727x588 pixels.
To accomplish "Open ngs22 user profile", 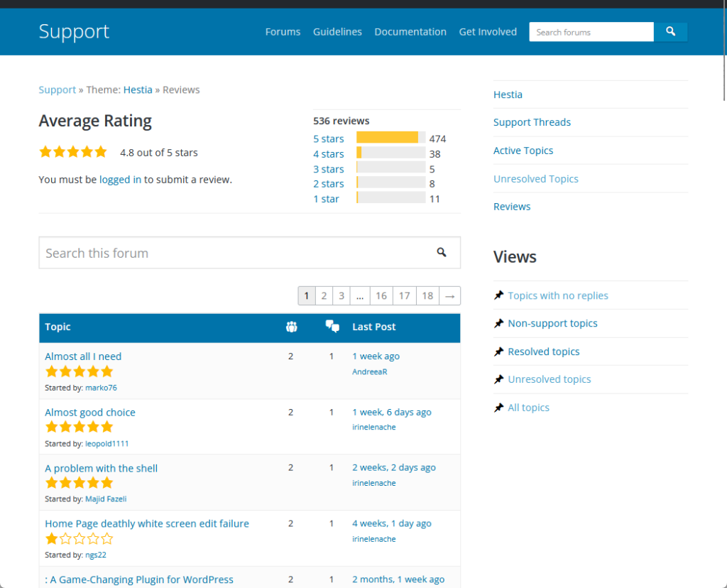I will (x=96, y=555).
